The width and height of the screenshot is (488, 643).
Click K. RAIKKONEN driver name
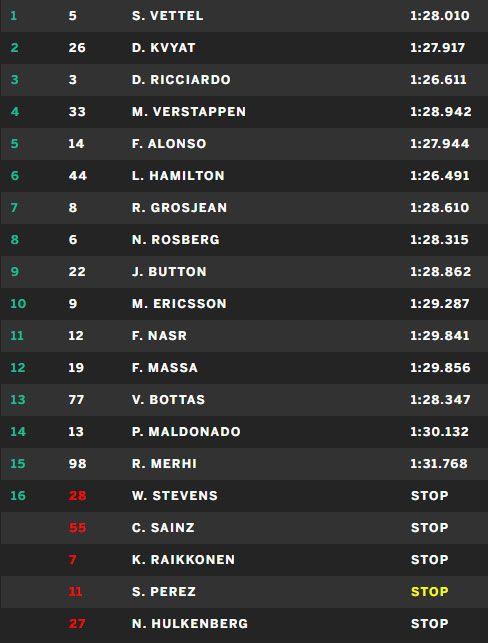(183, 560)
